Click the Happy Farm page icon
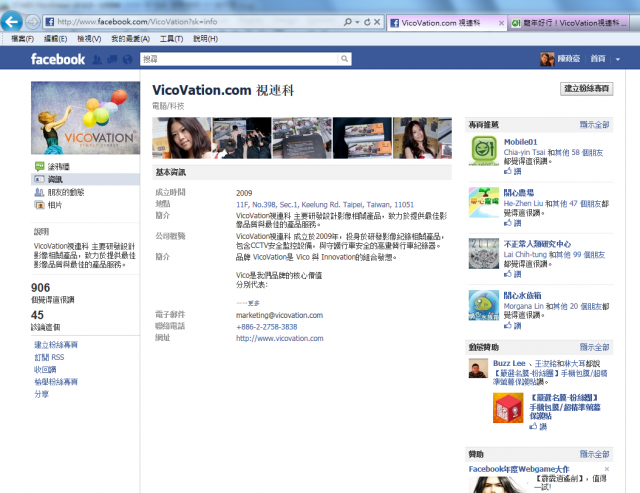The height and width of the screenshot is (493, 640). pyautogui.click(x=484, y=202)
